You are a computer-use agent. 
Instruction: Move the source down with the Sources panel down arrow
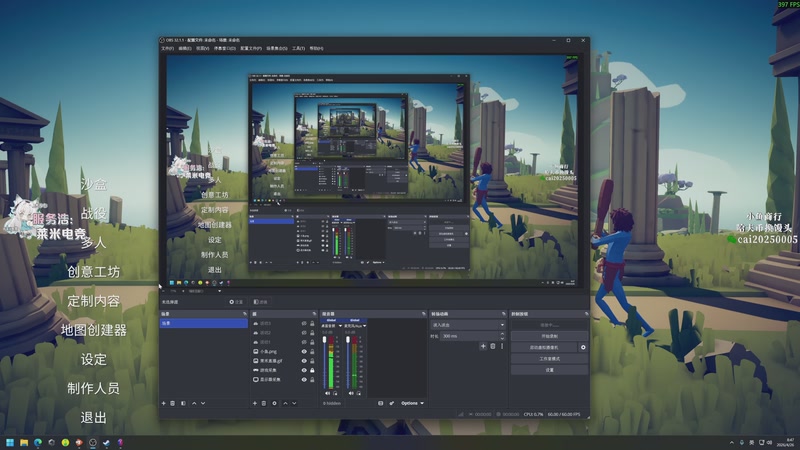pos(294,403)
